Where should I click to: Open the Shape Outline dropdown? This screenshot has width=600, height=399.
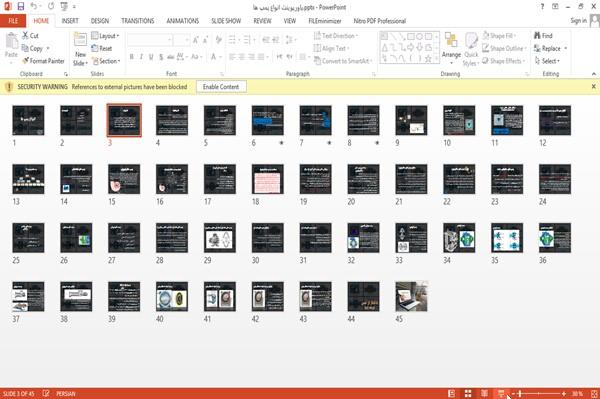(504, 48)
